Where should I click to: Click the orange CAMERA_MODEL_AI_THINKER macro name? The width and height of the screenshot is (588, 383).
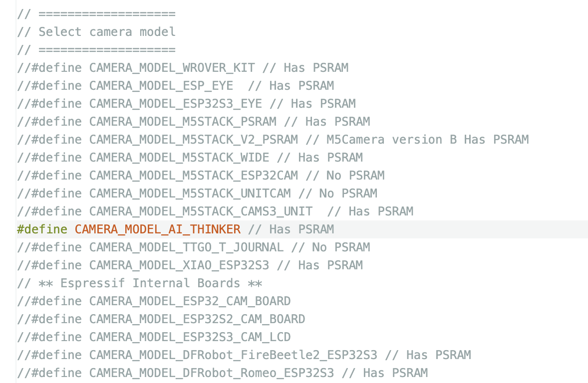pos(158,229)
